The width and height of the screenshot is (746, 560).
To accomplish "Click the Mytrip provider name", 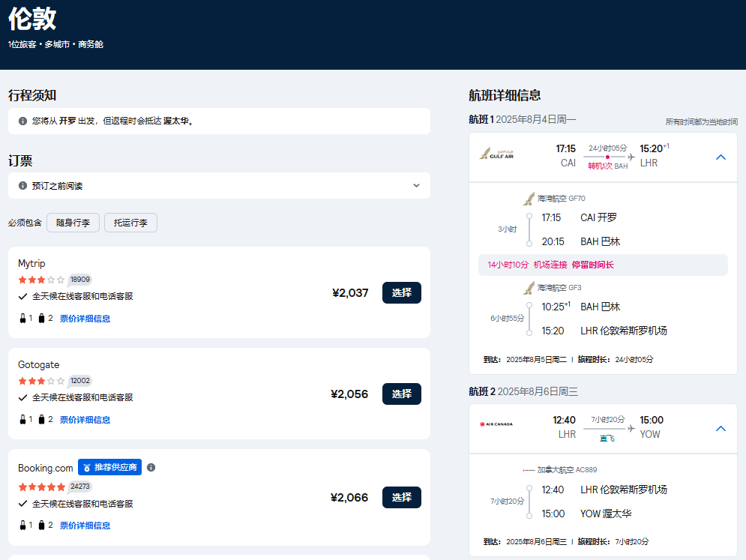I will (31, 264).
